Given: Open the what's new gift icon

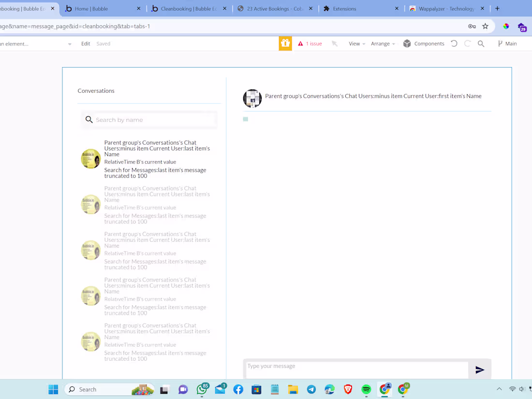Looking at the screenshot, I should pyautogui.click(x=285, y=43).
